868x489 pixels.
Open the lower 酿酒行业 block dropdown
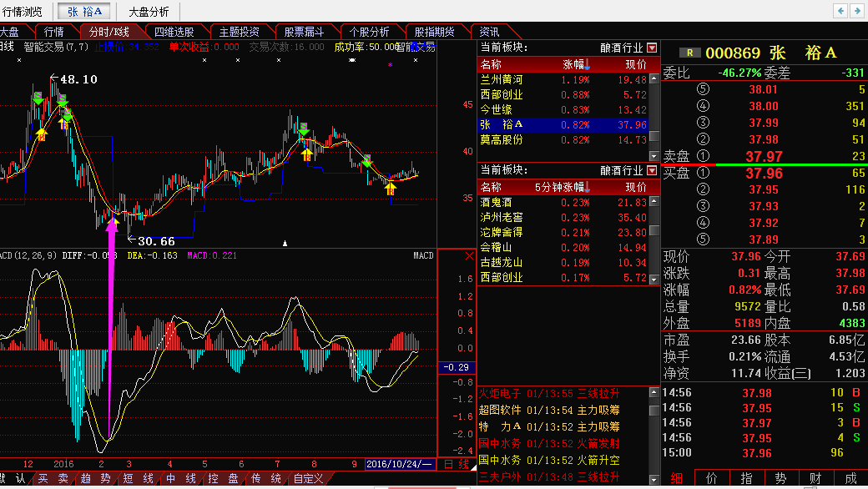point(652,170)
